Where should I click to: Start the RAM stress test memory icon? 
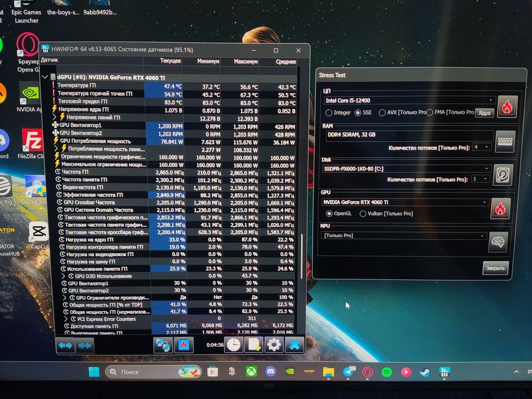(505, 141)
